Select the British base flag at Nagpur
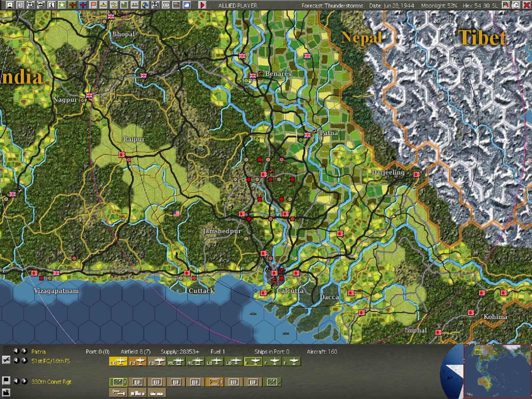The image size is (532, 399). (89, 95)
